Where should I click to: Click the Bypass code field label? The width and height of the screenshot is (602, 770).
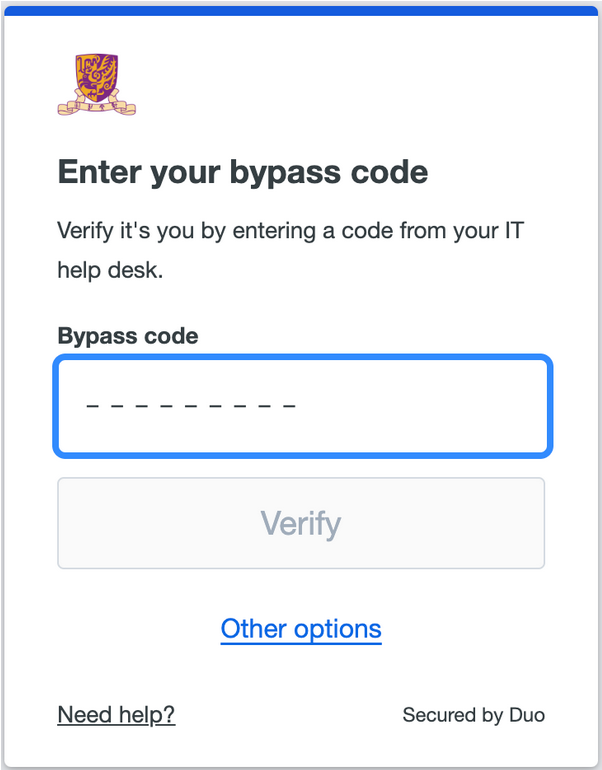click(x=128, y=336)
